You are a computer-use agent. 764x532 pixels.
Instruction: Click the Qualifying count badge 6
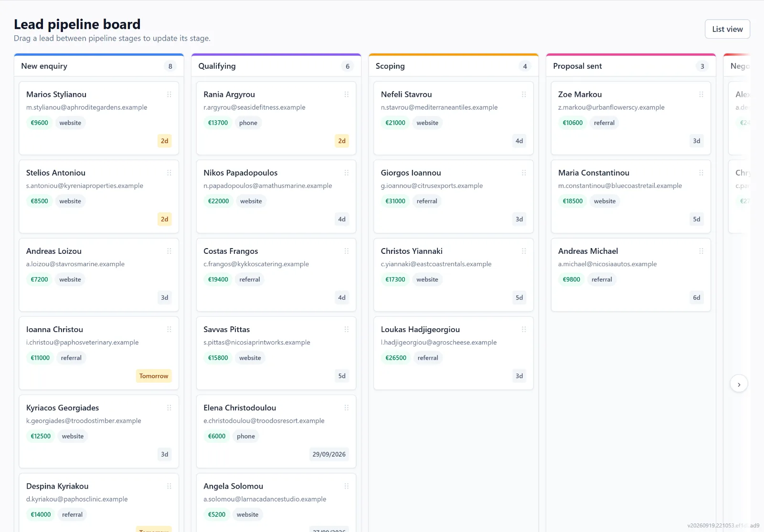(348, 66)
